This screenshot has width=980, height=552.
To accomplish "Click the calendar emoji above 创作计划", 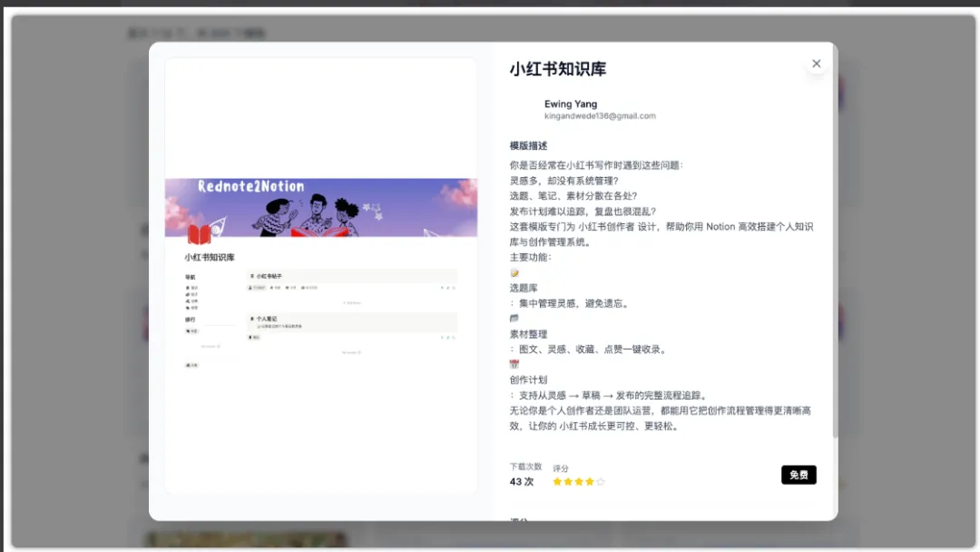I will tap(514, 364).
